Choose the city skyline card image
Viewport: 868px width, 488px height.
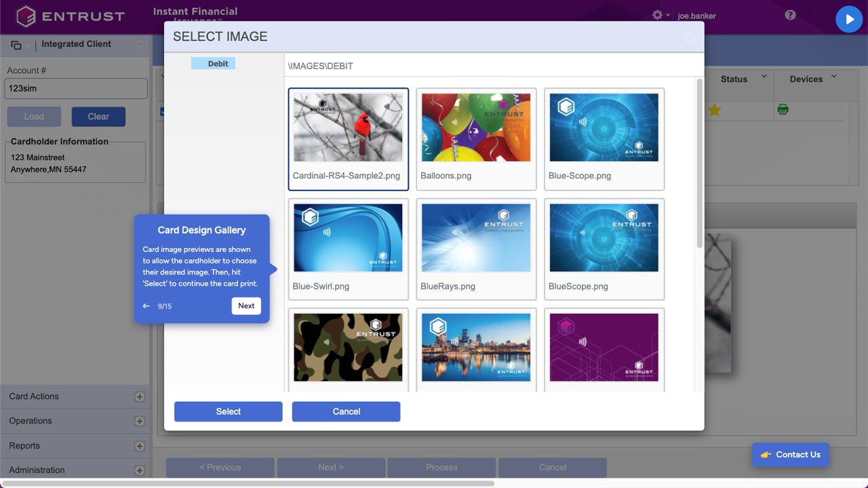click(x=476, y=350)
